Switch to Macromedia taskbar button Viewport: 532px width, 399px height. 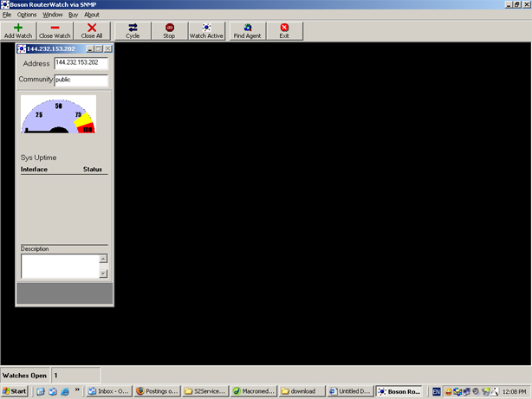[254, 391]
